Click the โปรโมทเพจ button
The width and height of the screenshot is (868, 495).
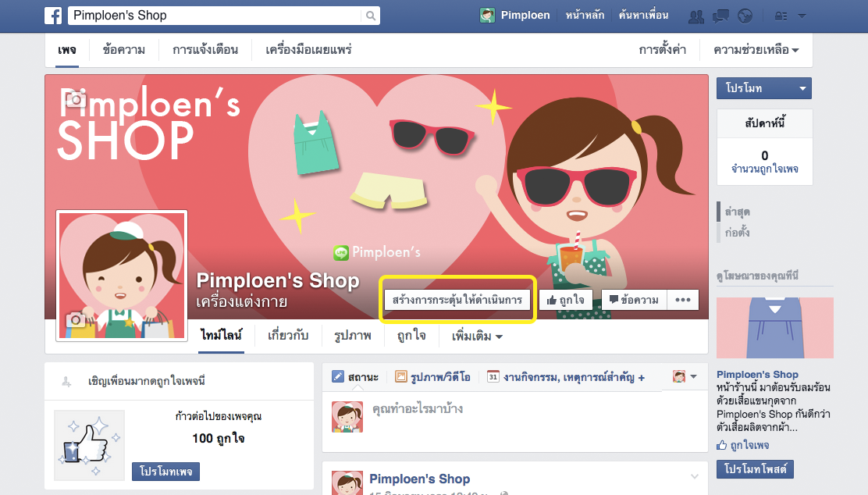166,472
